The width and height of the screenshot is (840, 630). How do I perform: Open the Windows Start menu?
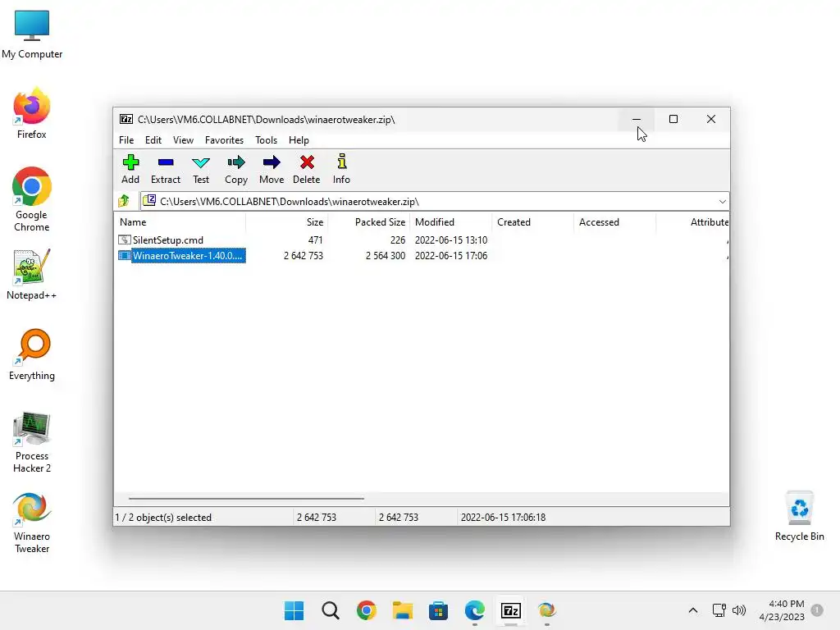coord(294,610)
